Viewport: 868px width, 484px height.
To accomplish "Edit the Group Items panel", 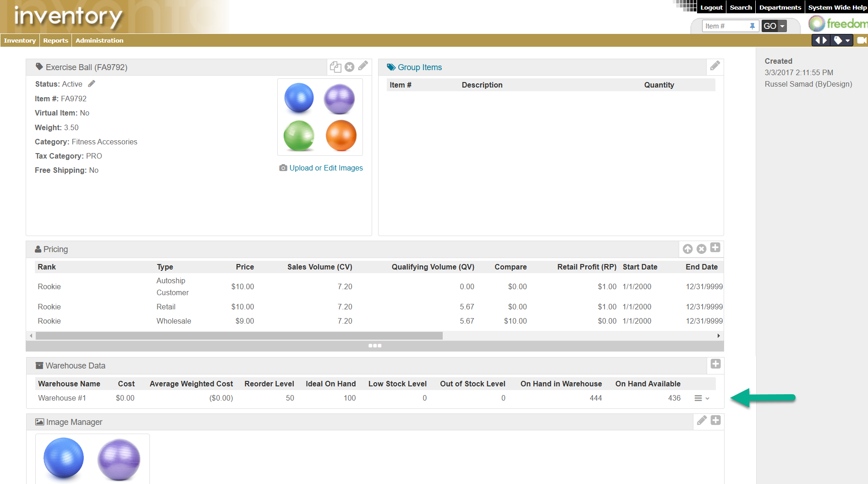I will pos(715,66).
